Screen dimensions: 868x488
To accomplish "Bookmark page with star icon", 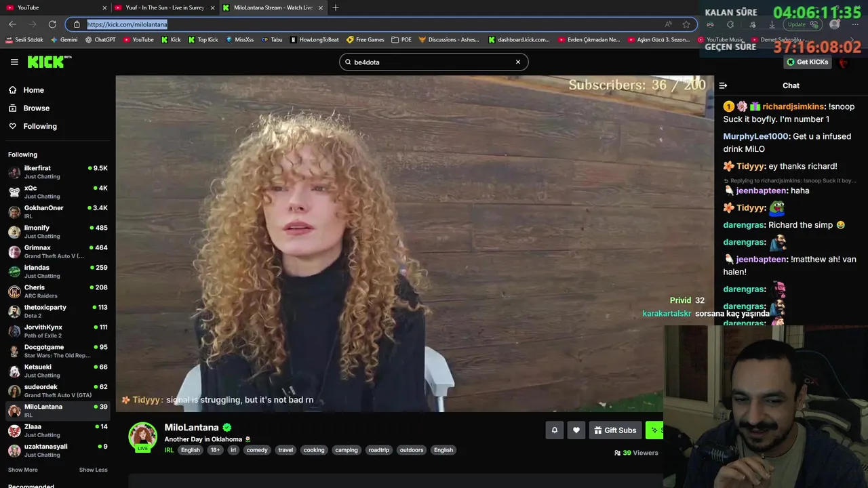I will tap(686, 24).
